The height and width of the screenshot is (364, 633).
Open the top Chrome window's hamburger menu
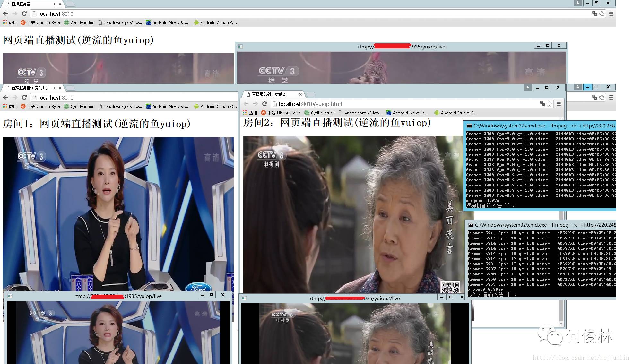[611, 13]
